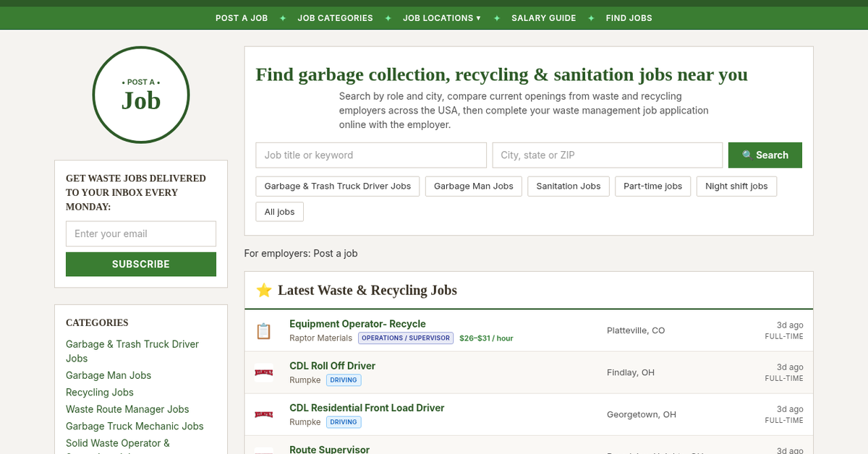Select Find Jobs in the top navigation
The height and width of the screenshot is (454, 868).
click(x=629, y=18)
